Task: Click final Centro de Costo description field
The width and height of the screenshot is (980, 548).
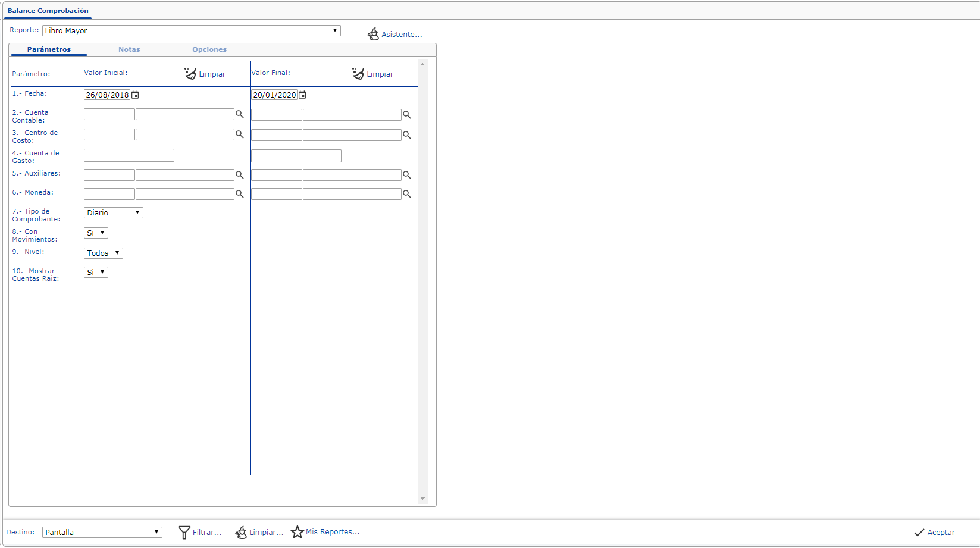Action: 352,135
